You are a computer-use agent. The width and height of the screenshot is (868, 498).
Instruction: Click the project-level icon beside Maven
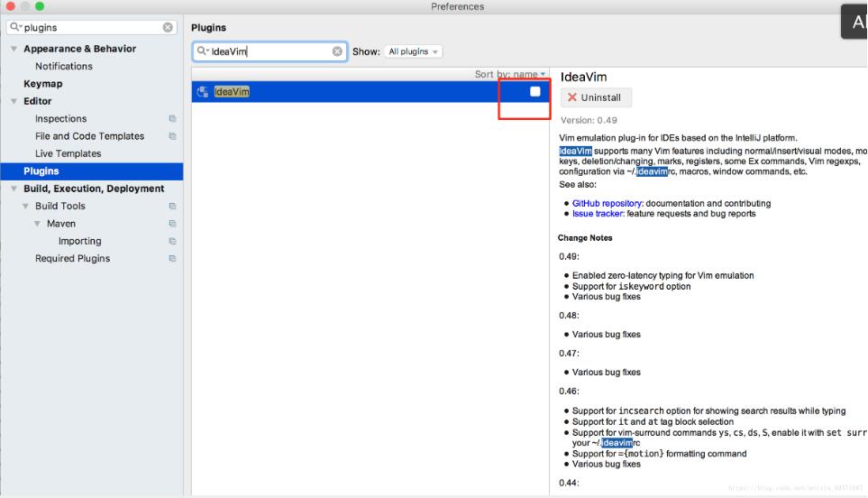172,224
